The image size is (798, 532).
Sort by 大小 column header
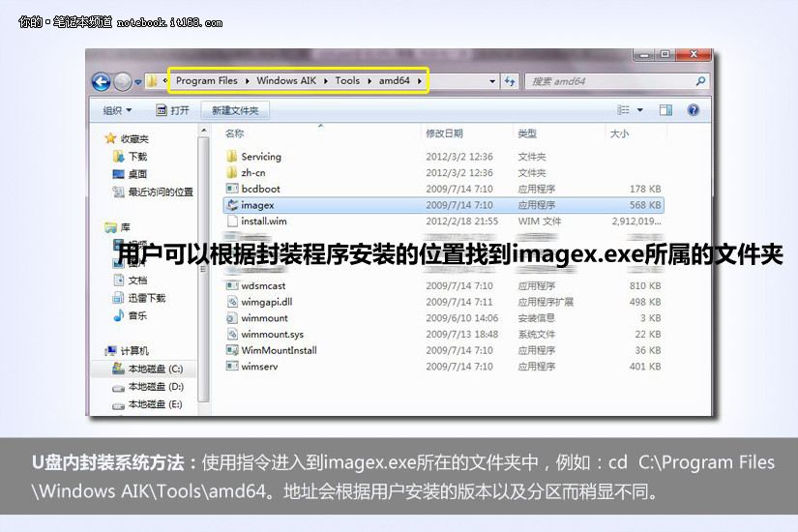(619, 133)
